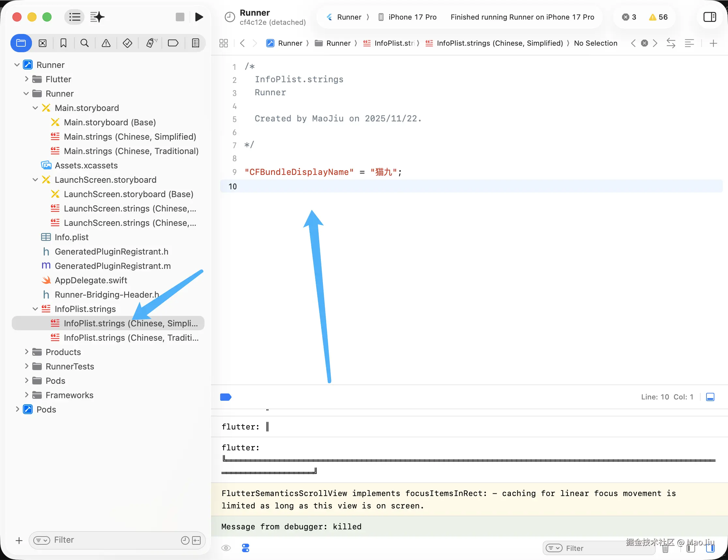Toggle debug area visibility button

tap(710, 397)
